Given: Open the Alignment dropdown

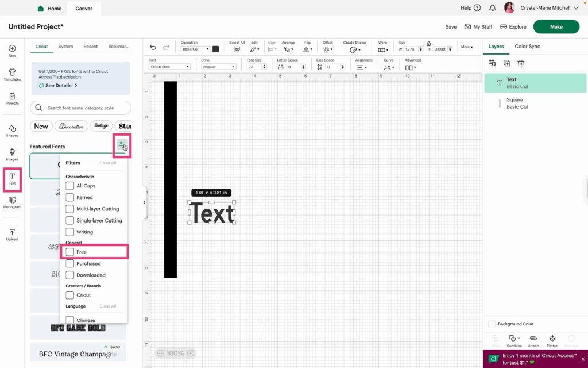Looking at the screenshot, I should (x=362, y=68).
